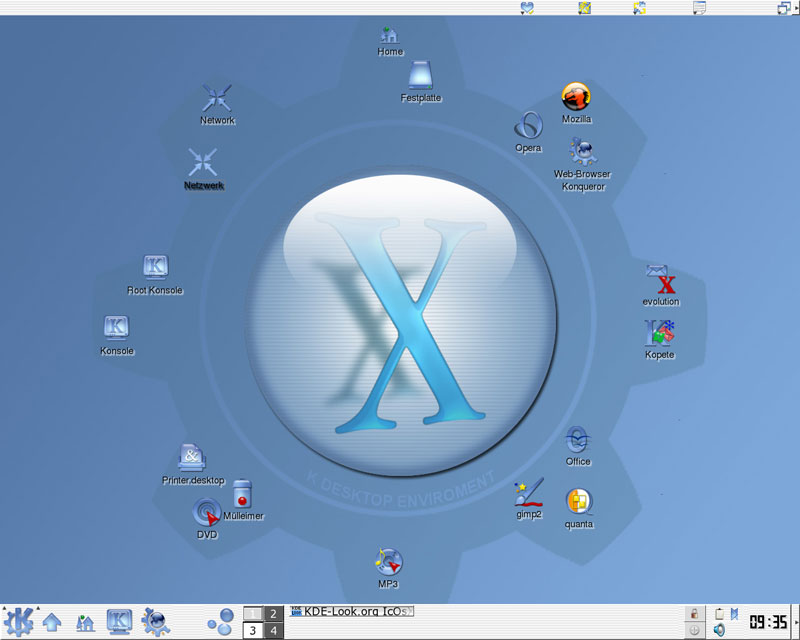The width and height of the screenshot is (800, 640).
Task: Open the K menu in the panel
Action: point(18,622)
